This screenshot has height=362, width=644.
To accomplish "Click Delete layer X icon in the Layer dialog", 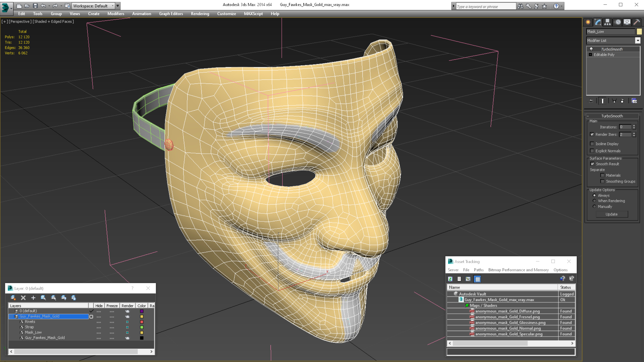I will (x=23, y=298).
